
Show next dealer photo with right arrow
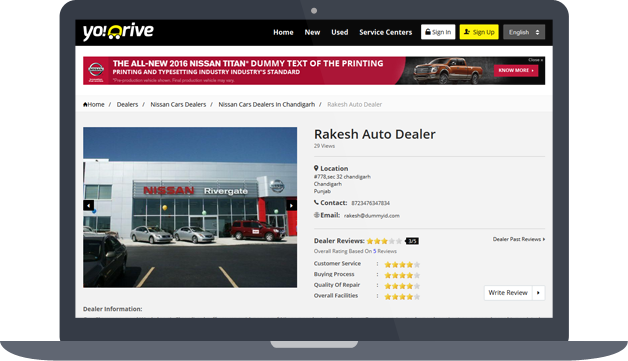pyautogui.click(x=292, y=206)
